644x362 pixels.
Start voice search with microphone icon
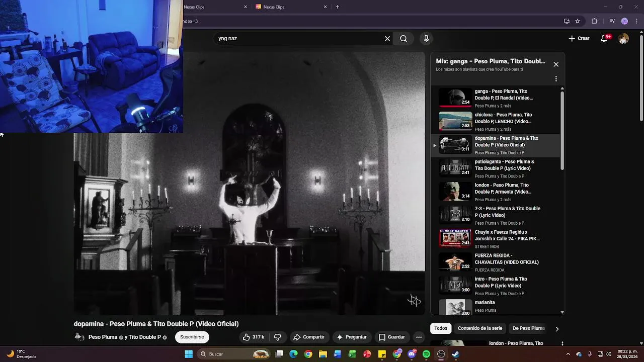(x=426, y=38)
